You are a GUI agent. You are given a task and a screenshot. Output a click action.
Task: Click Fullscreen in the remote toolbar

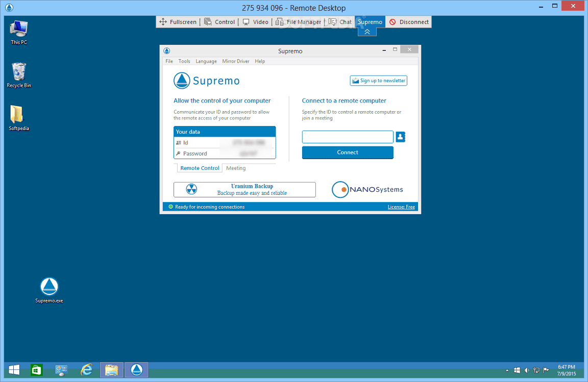(178, 22)
